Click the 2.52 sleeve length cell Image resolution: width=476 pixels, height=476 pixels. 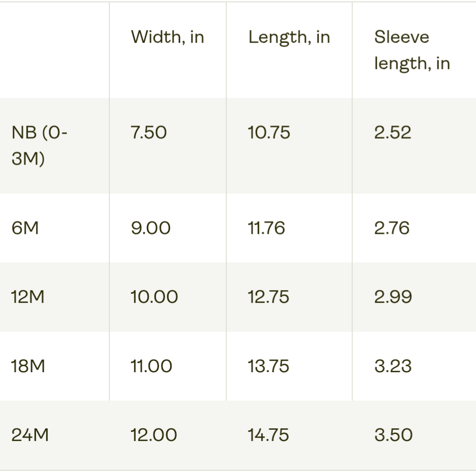click(x=392, y=133)
